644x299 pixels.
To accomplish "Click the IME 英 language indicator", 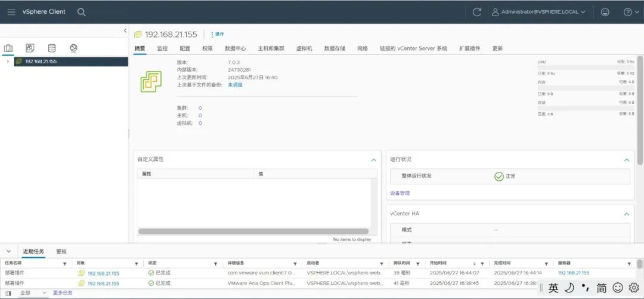I will [x=553, y=288].
